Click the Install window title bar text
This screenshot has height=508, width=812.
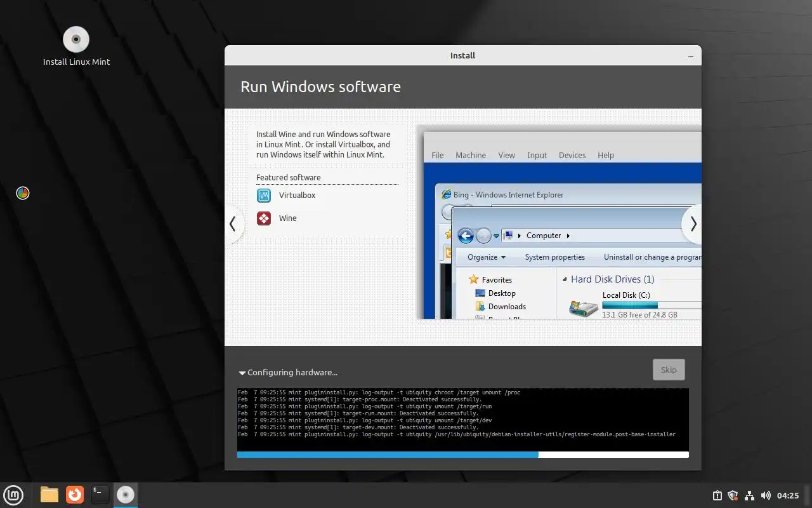462,56
